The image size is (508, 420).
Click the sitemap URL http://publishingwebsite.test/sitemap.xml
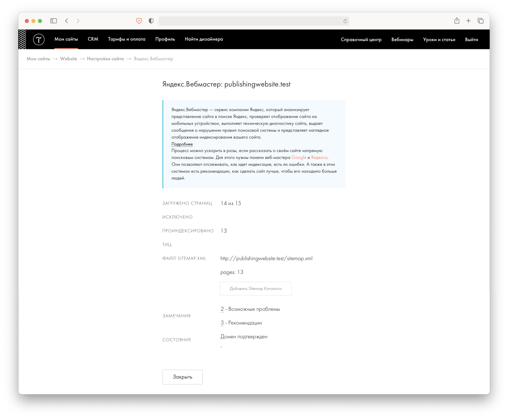point(266,258)
